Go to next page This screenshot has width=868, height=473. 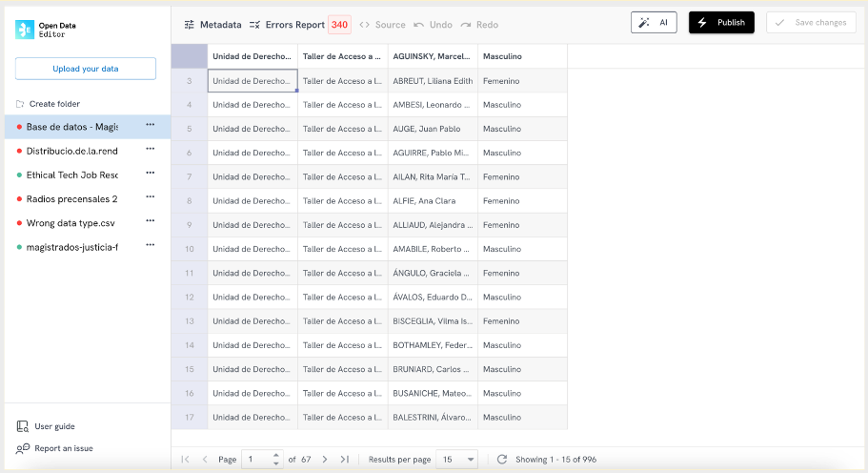pyautogui.click(x=325, y=459)
